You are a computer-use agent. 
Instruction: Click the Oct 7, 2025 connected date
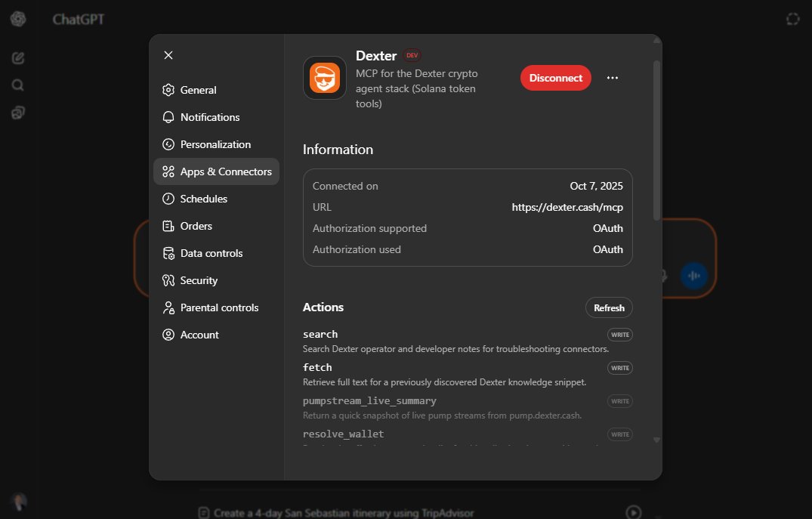597,186
